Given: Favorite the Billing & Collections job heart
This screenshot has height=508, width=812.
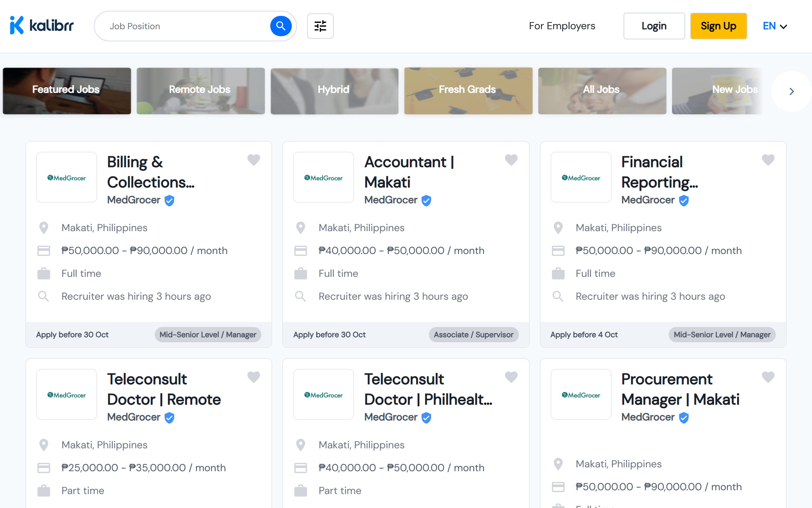Looking at the screenshot, I should 254,160.
